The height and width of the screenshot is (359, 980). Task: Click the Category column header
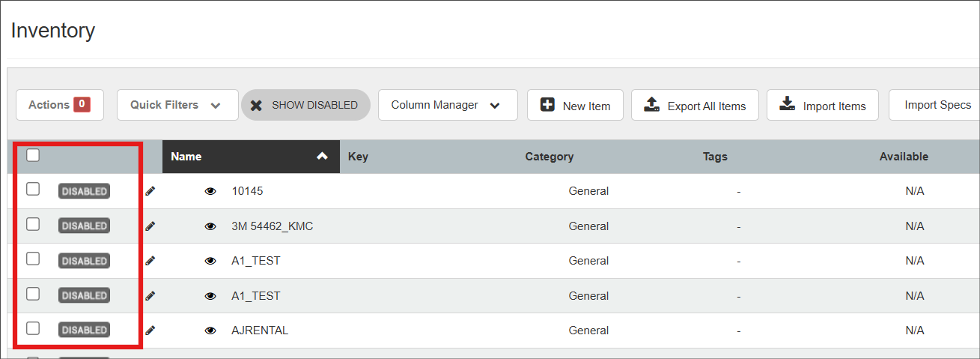click(549, 157)
